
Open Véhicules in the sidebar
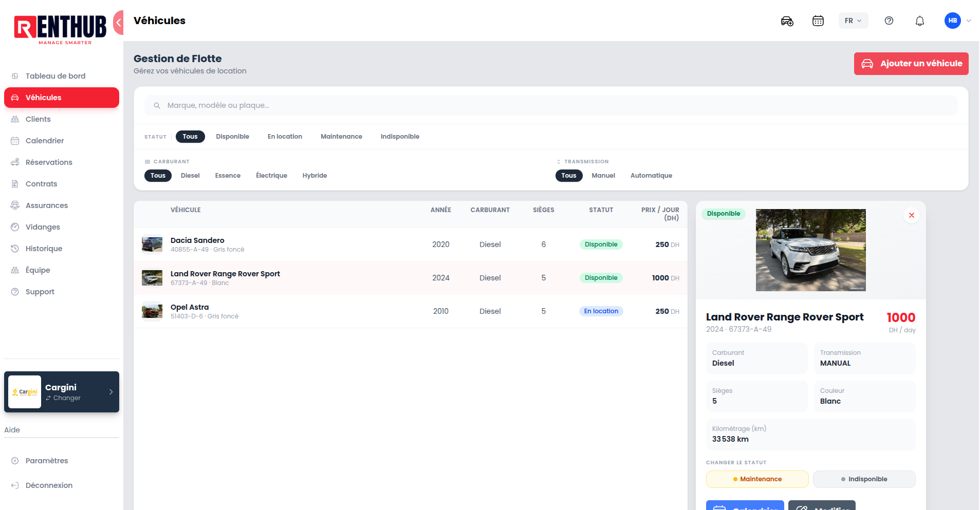pyautogui.click(x=62, y=98)
